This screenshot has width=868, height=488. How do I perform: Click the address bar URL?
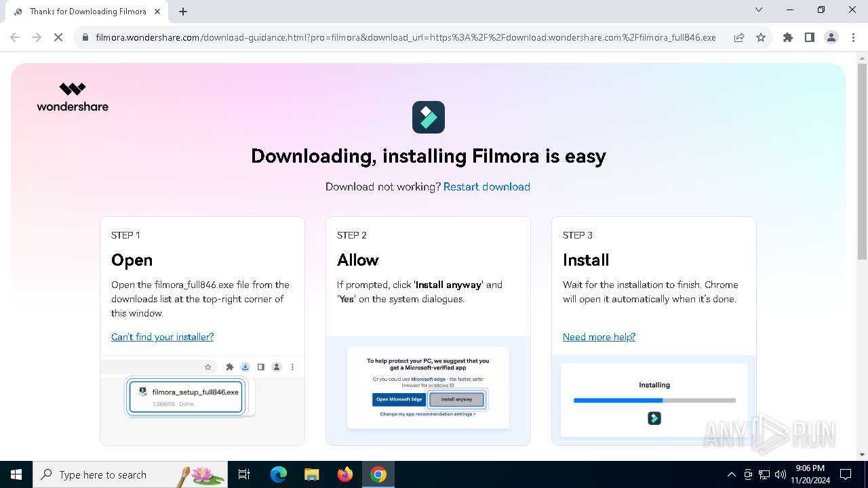point(406,37)
